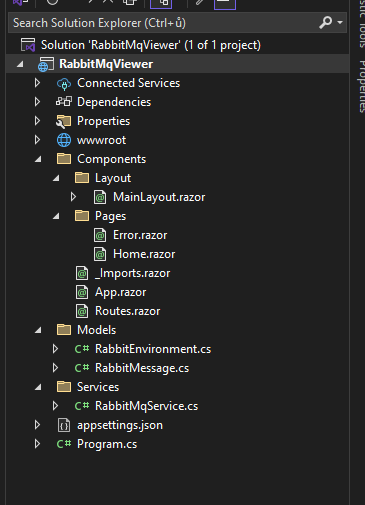Collapse the Models folder

click(38, 330)
